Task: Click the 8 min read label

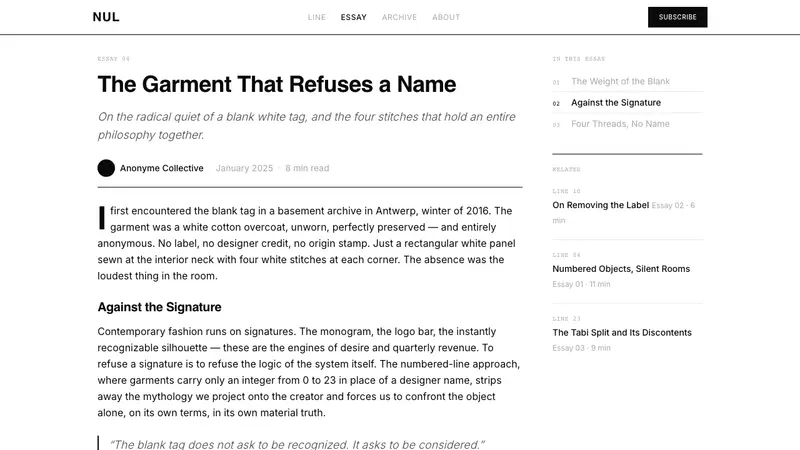Action: (x=307, y=168)
